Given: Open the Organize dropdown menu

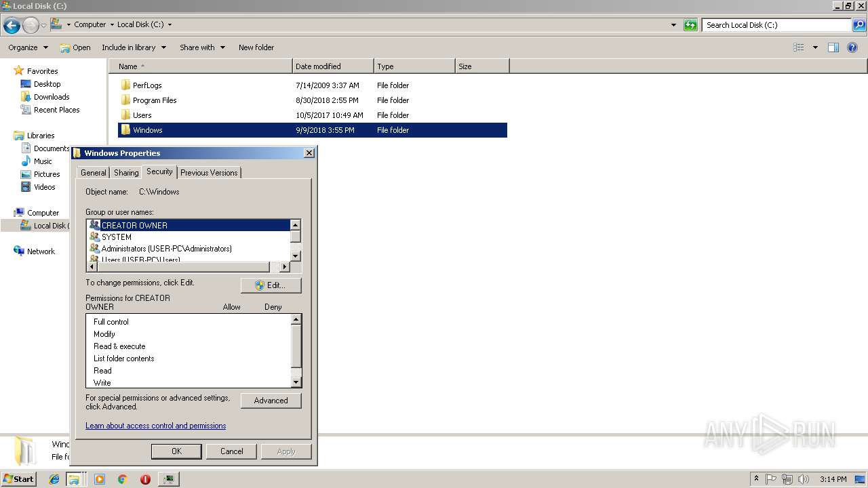Looking at the screenshot, I should (x=28, y=47).
